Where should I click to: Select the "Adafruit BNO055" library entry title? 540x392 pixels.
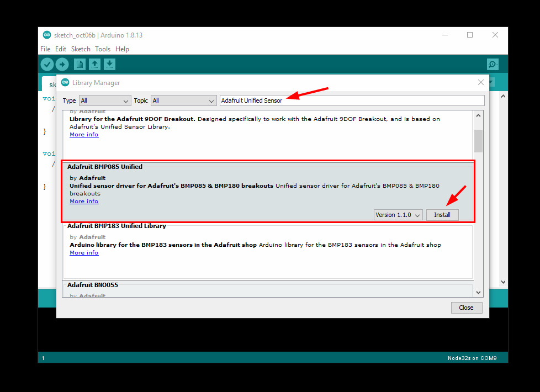pos(93,285)
